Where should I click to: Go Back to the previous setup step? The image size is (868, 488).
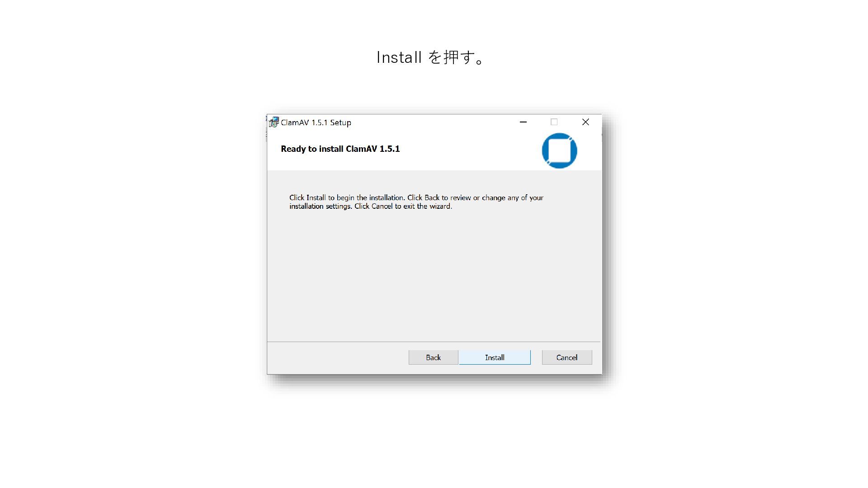pos(433,357)
